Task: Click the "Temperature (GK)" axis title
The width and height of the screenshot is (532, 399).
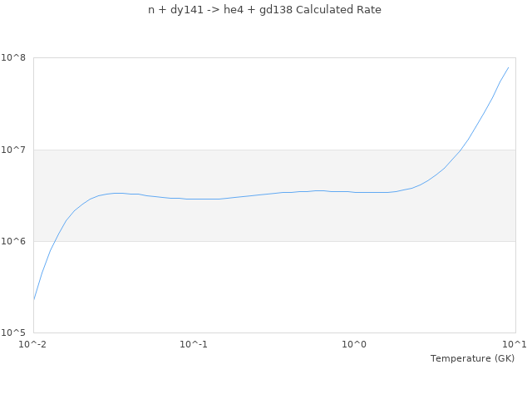Action: coord(472,358)
